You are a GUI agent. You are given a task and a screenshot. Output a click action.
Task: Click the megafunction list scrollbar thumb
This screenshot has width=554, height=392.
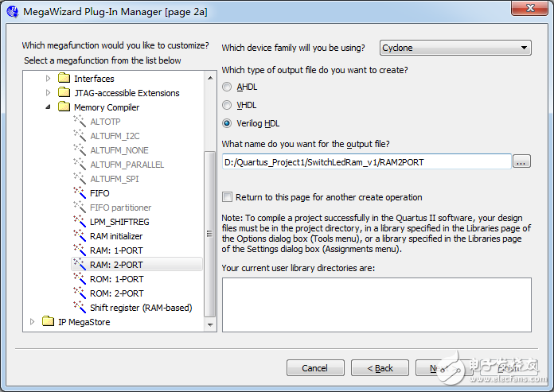[210, 234]
